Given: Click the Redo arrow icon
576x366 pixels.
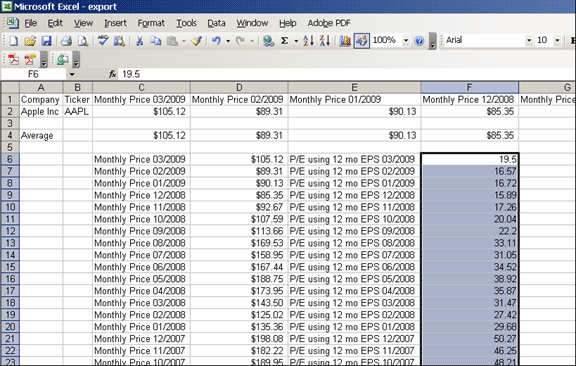Looking at the screenshot, I should 240,40.
